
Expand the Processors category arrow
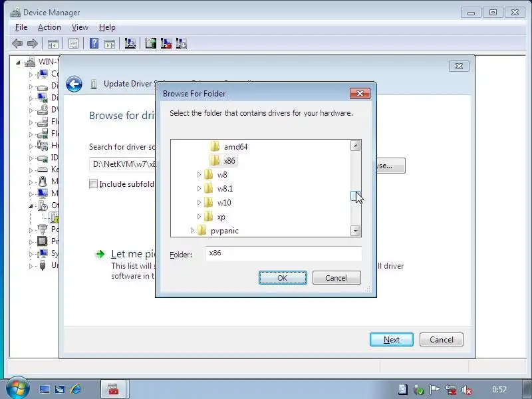31,242
